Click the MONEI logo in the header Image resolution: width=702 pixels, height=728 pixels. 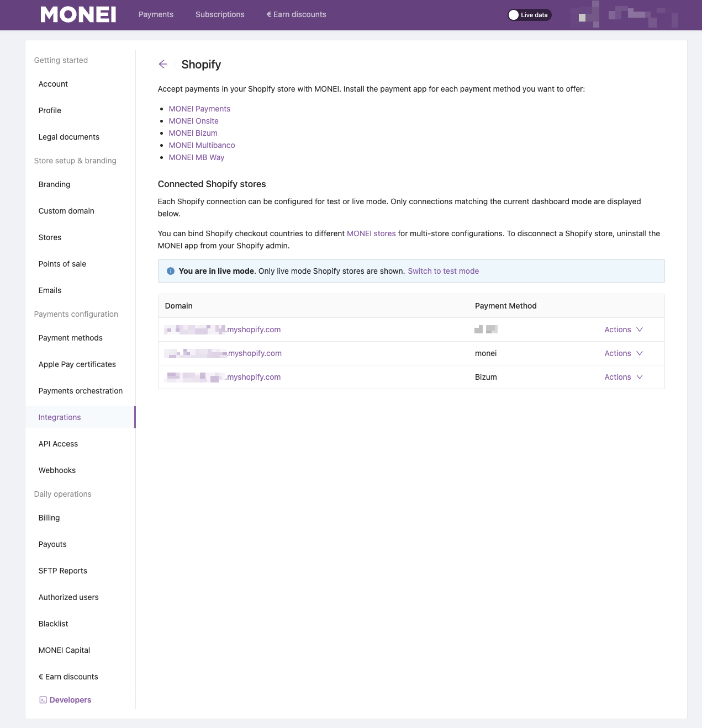coord(78,14)
